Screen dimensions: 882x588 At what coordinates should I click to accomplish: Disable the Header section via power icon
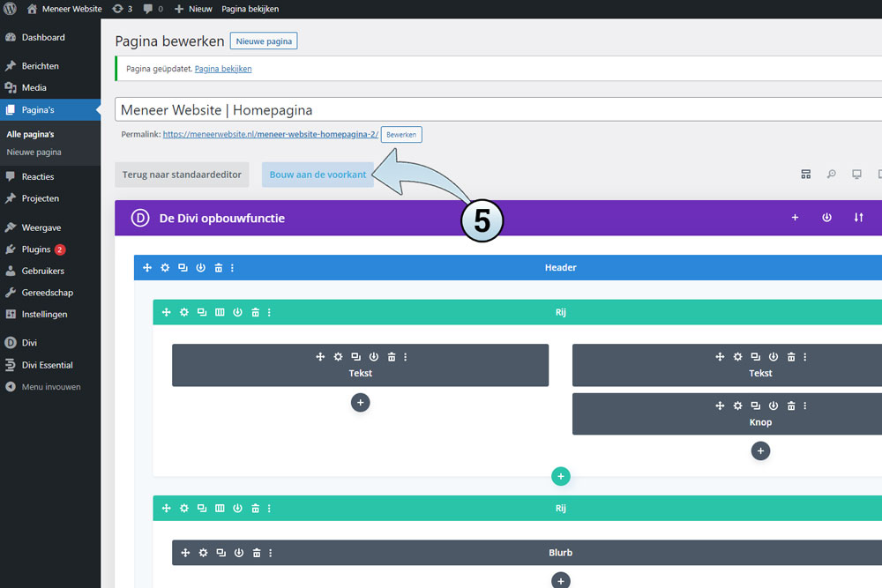click(x=201, y=268)
